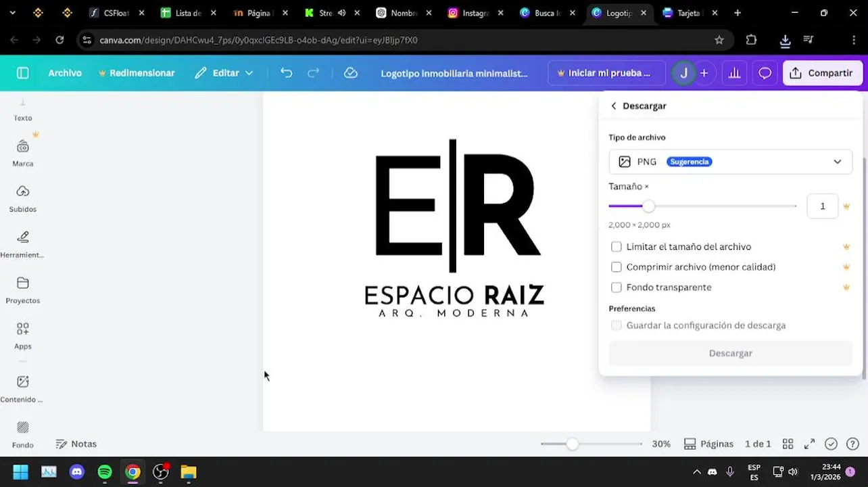The height and width of the screenshot is (487, 868).
Task: Open the Windows Start menu
Action: (x=21, y=472)
